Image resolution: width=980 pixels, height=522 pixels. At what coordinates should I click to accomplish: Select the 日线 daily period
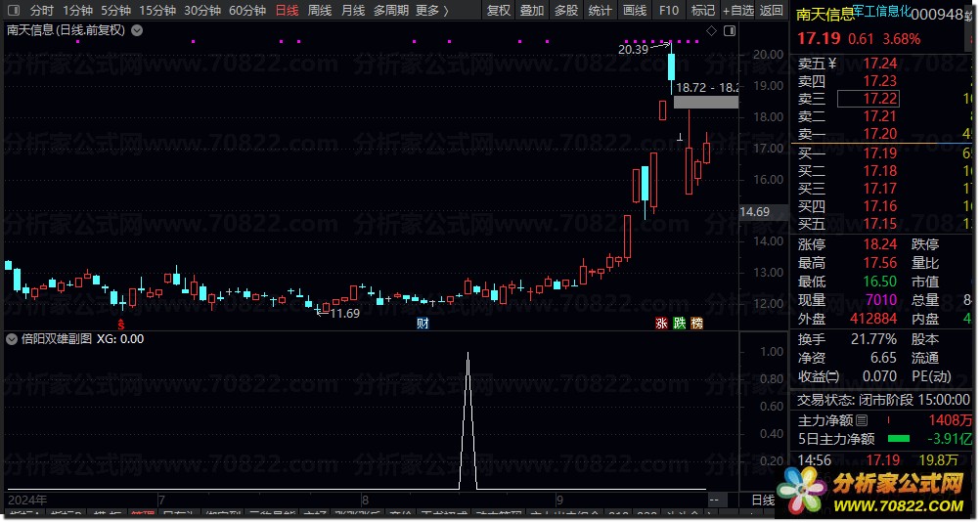pos(287,11)
